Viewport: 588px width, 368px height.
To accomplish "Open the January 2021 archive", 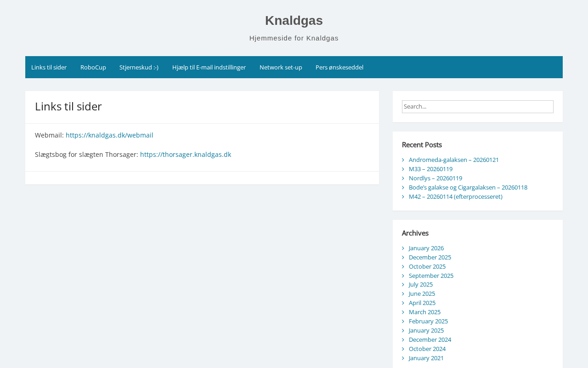I will (x=426, y=358).
